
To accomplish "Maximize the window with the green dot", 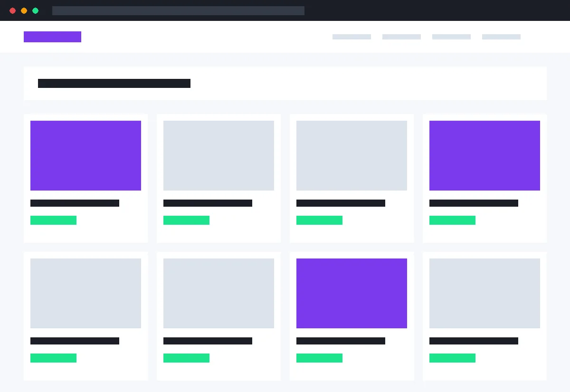I will (x=35, y=10).
